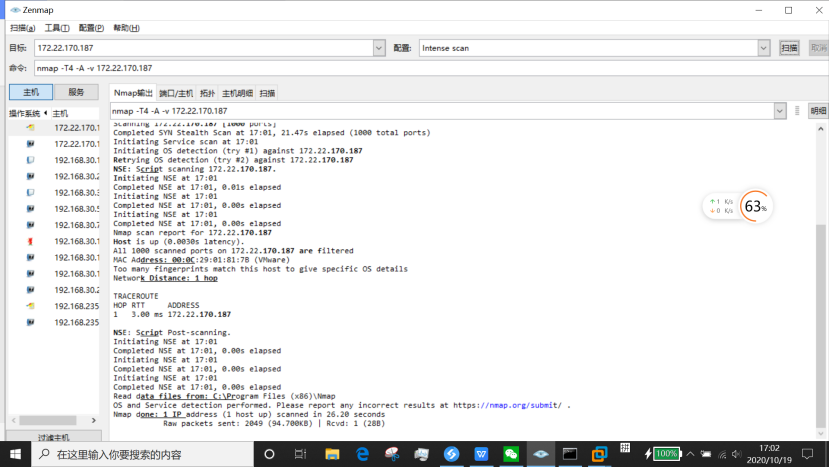Click host list horizontal scrollbar thumb

click(48, 420)
